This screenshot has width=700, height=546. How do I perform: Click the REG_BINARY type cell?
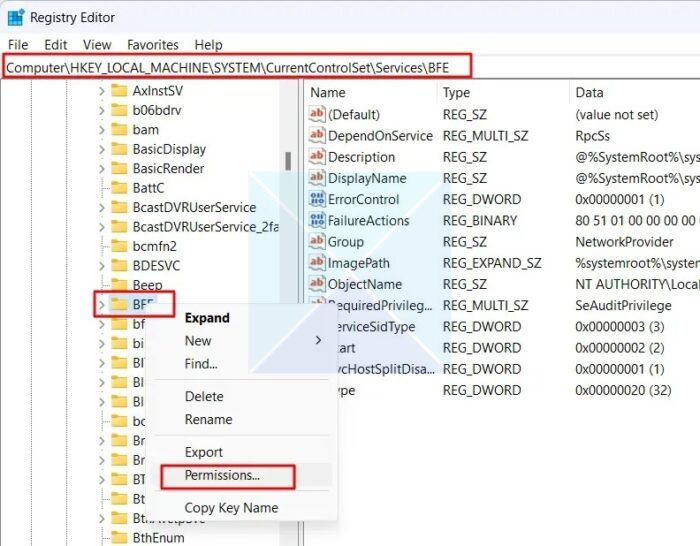point(479,221)
